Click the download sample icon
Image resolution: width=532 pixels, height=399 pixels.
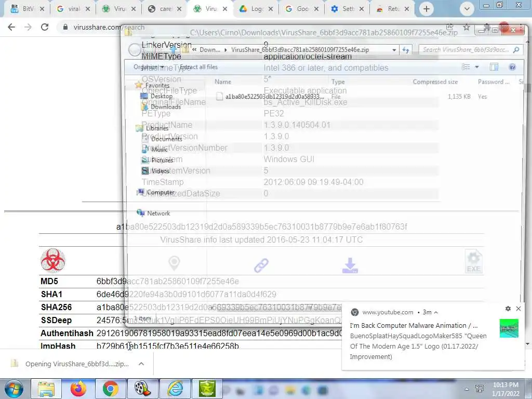350,265
